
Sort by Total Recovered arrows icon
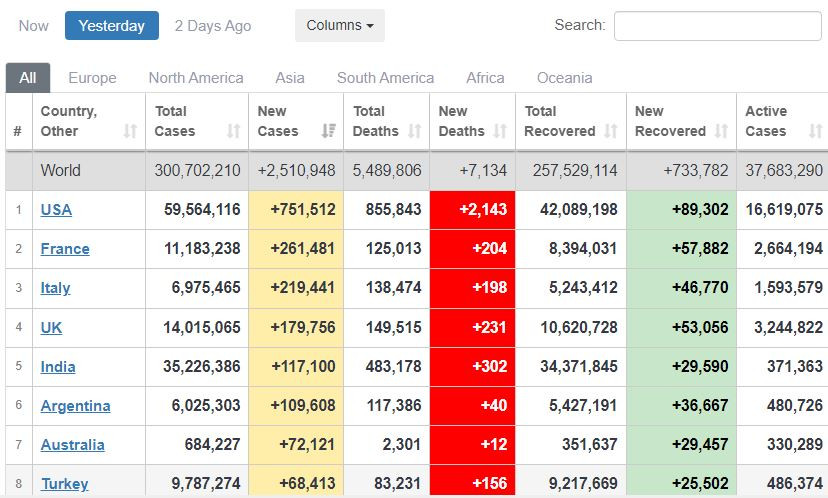pos(611,131)
